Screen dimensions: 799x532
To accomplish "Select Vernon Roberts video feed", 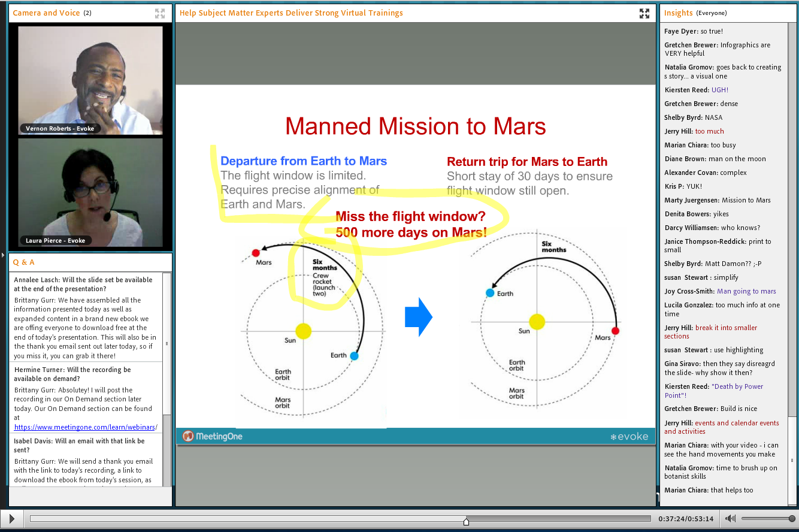I will (x=90, y=80).
